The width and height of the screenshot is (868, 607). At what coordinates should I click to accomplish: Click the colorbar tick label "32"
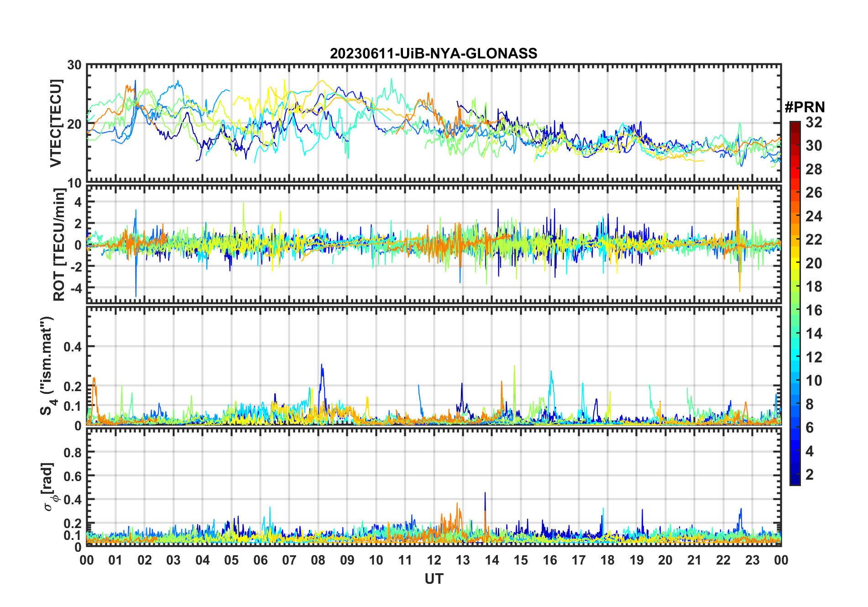click(814, 122)
